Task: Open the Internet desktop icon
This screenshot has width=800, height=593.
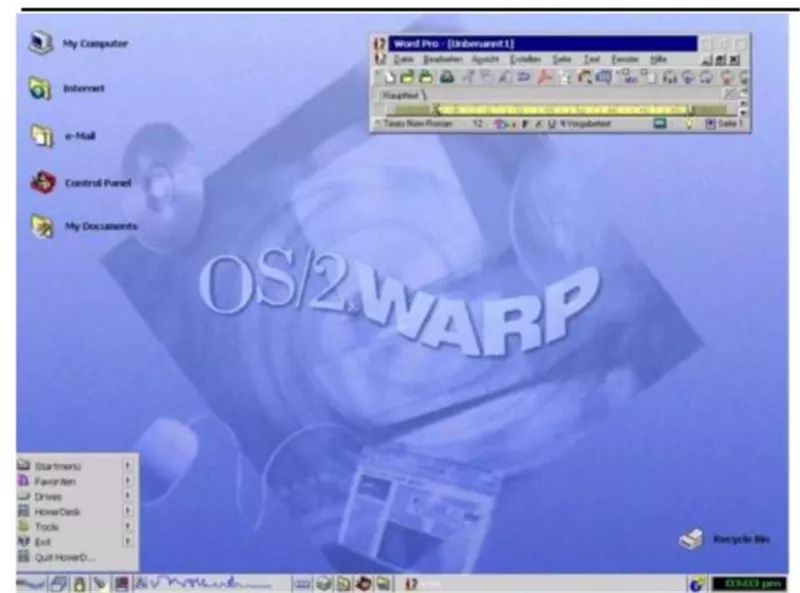Action: pyautogui.click(x=40, y=88)
